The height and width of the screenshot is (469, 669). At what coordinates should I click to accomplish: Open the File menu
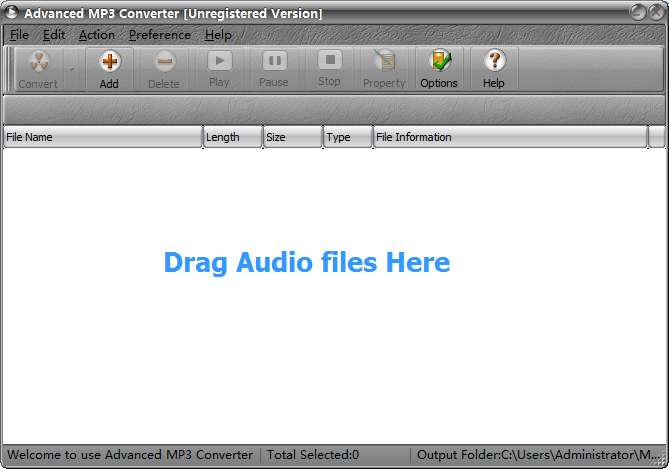pos(19,35)
